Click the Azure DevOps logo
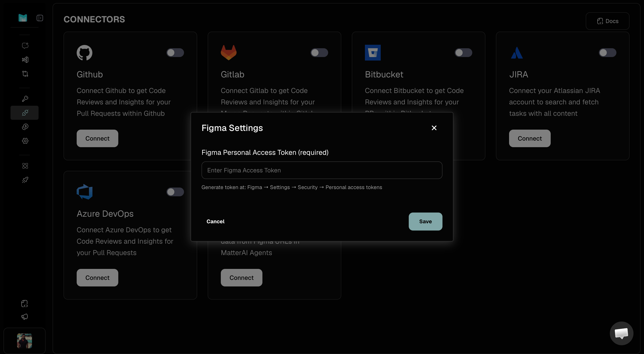644x354 pixels. (x=85, y=192)
